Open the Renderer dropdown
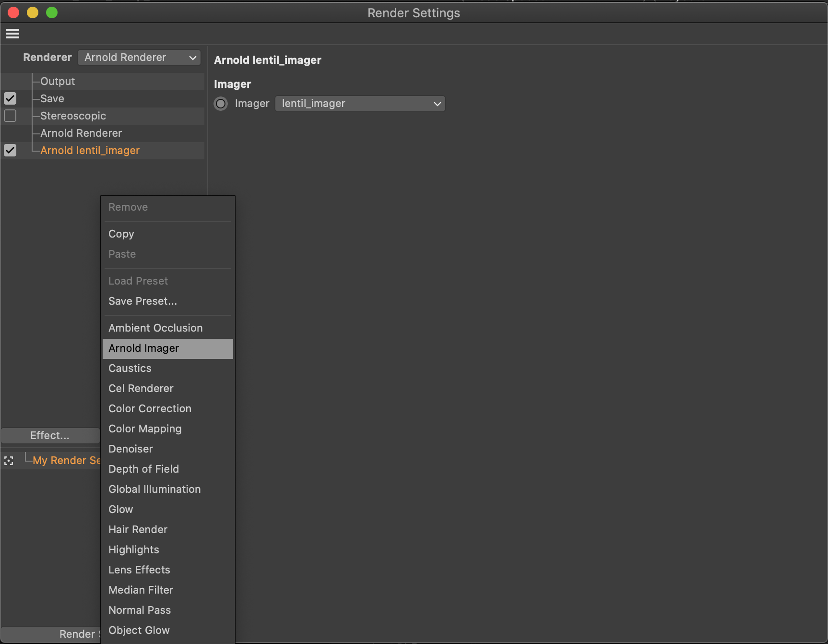Image resolution: width=828 pixels, height=644 pixels. click(139, 58)
